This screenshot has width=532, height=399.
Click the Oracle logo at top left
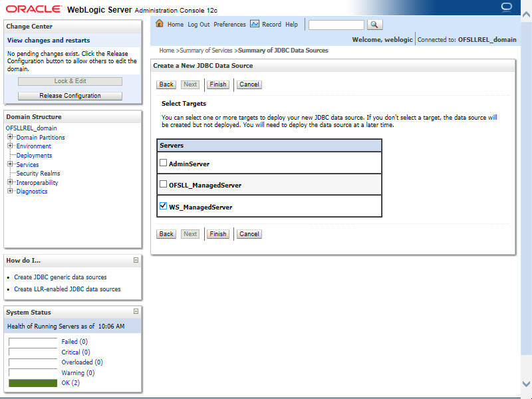pos(34,9)
